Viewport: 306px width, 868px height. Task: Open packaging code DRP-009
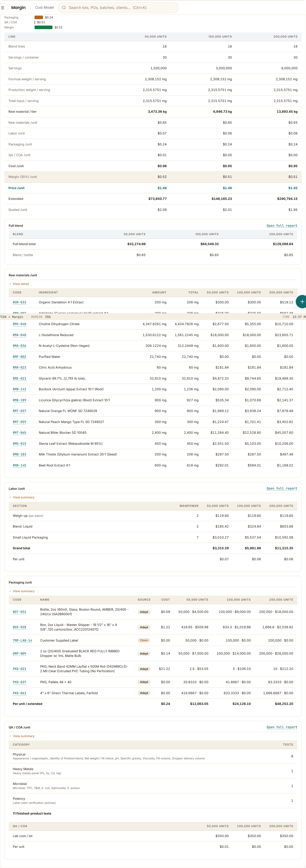tap(20, 653)
